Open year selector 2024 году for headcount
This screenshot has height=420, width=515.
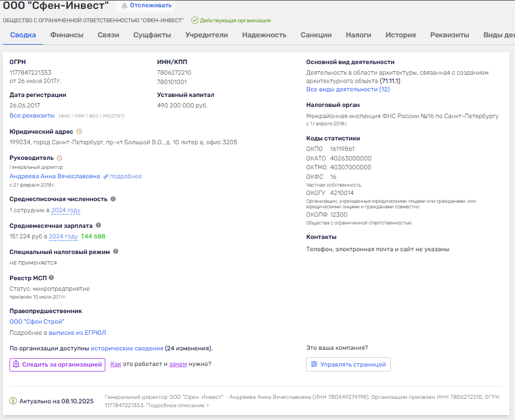pyautogui.click(x=66, y=211)
